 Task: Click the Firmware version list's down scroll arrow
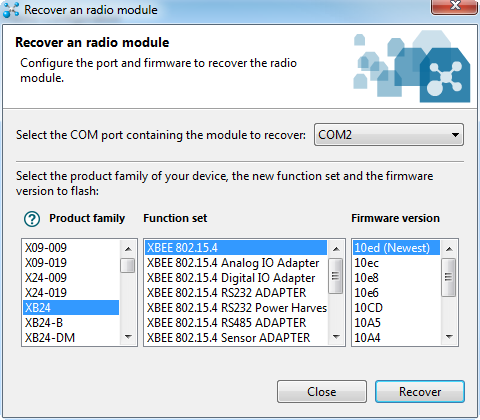[x=449, y=337]
